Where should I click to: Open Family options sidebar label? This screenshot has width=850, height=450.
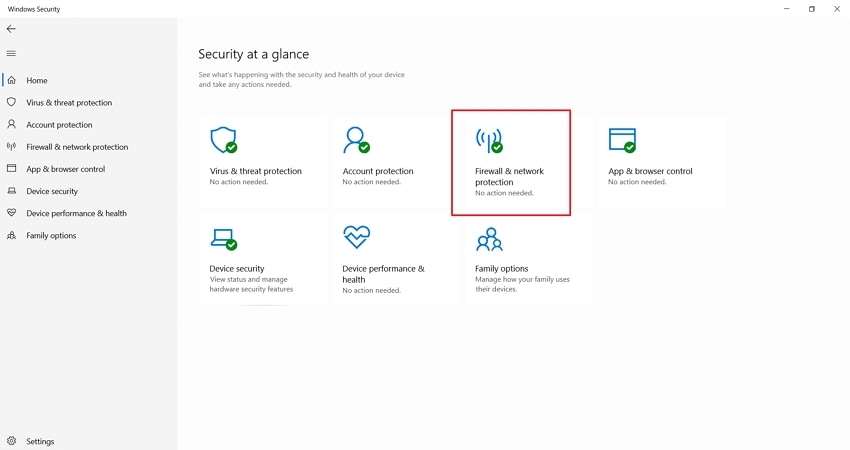coord(51,236)
